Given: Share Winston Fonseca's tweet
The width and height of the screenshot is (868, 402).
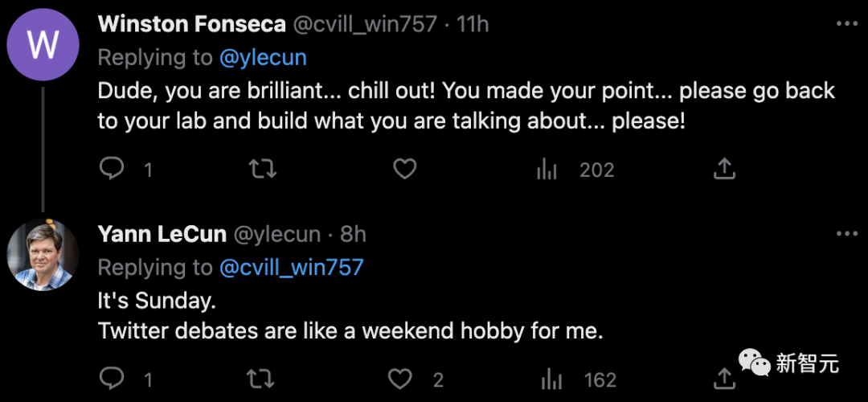Looking at the screenshot, I should (x=724, y=169).
